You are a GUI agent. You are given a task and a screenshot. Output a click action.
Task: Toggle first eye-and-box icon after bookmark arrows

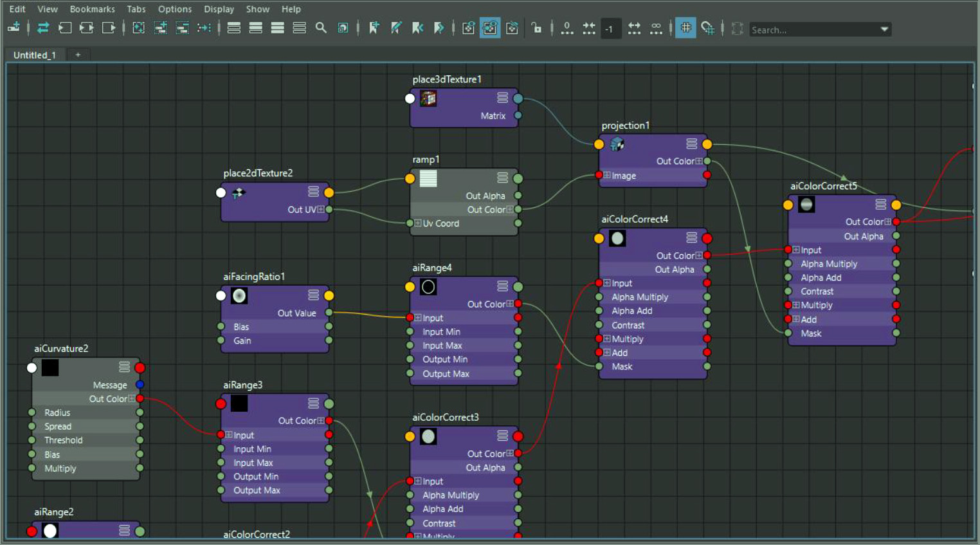[x=468, y=28]
